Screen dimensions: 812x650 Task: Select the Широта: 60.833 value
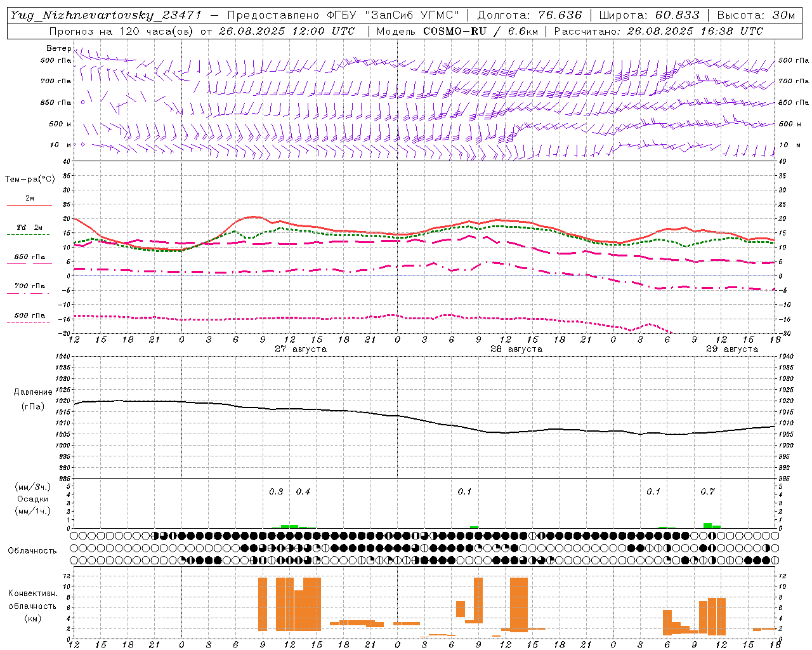[650, 15]
